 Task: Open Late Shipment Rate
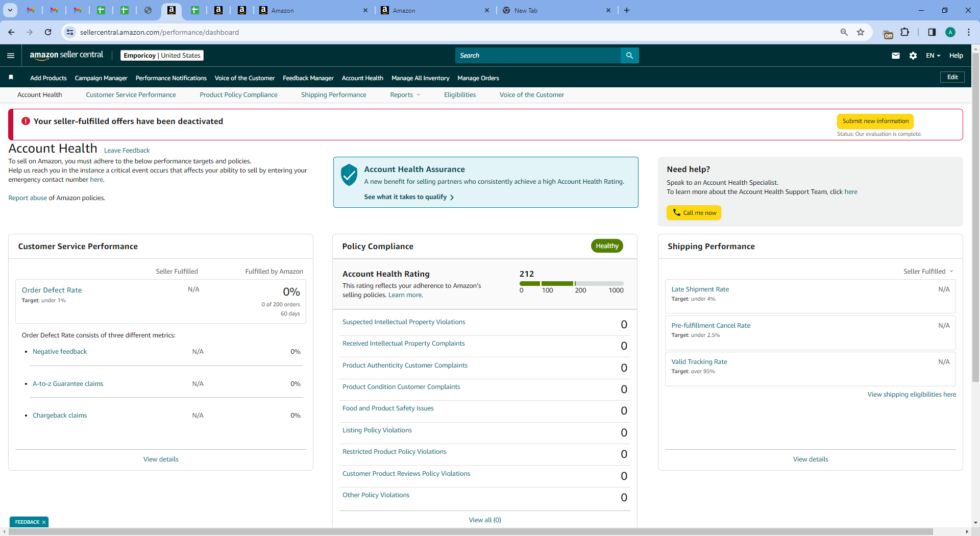click(700, 289)
